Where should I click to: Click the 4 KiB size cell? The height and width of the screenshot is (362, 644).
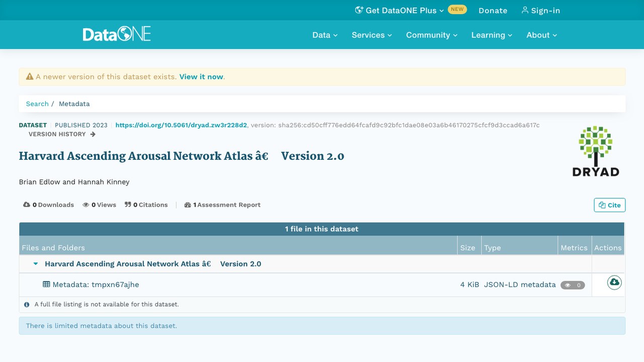pyautogui.click(x=469, y=285)
